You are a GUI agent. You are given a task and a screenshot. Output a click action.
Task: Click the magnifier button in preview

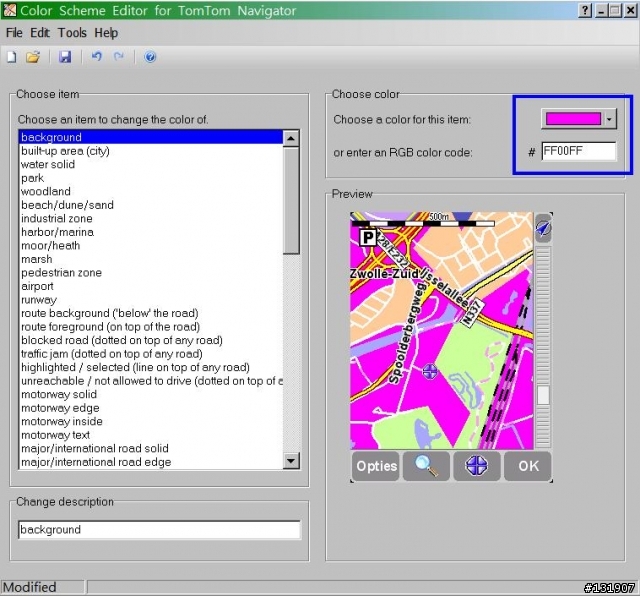click(x=426, y=466)
